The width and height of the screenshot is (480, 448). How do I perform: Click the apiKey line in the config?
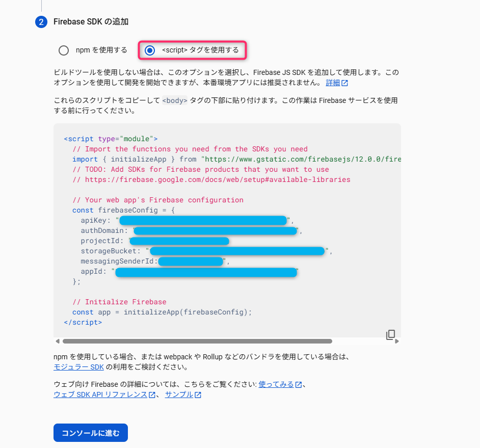tap(188, 220)
